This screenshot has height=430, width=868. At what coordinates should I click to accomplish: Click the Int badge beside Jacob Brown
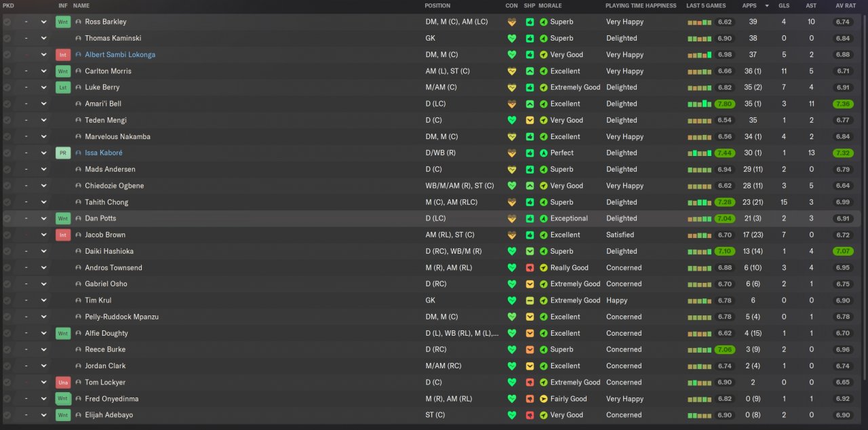coord(63,235)
